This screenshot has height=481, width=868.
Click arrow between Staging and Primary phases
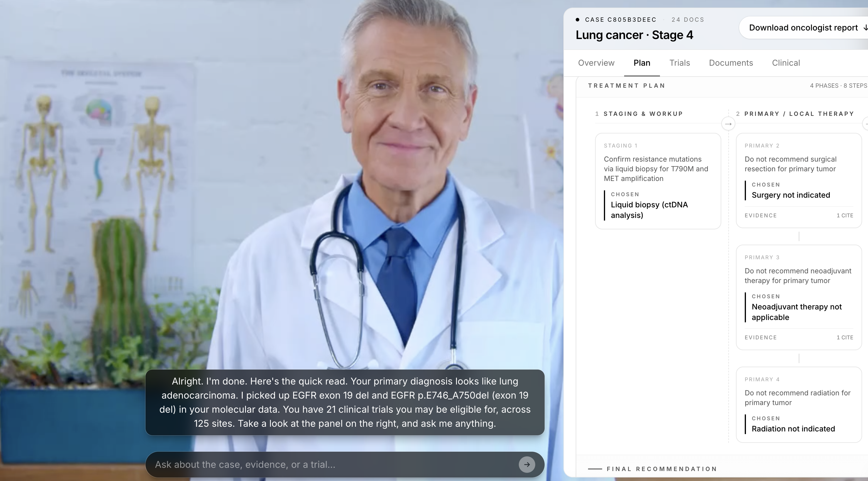728,124
